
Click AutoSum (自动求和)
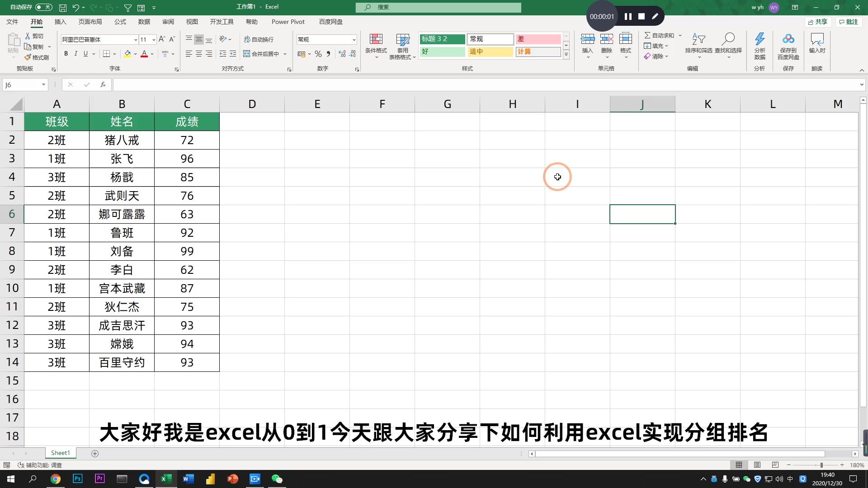pos(659,35)
